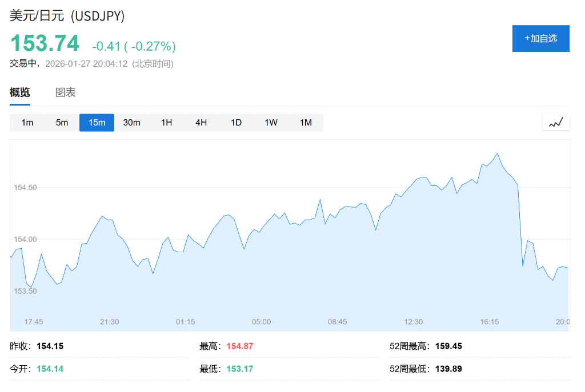Image resolution: width=585 pixels, height=392 pixels.
Task: Add USDJPY to watchlist with +加自选
Action: (540, 38)
